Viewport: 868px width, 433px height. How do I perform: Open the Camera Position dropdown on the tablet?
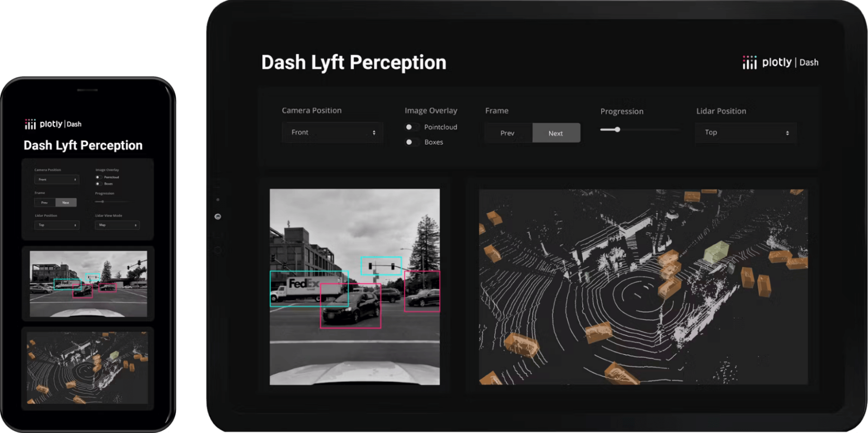[332, 133]
